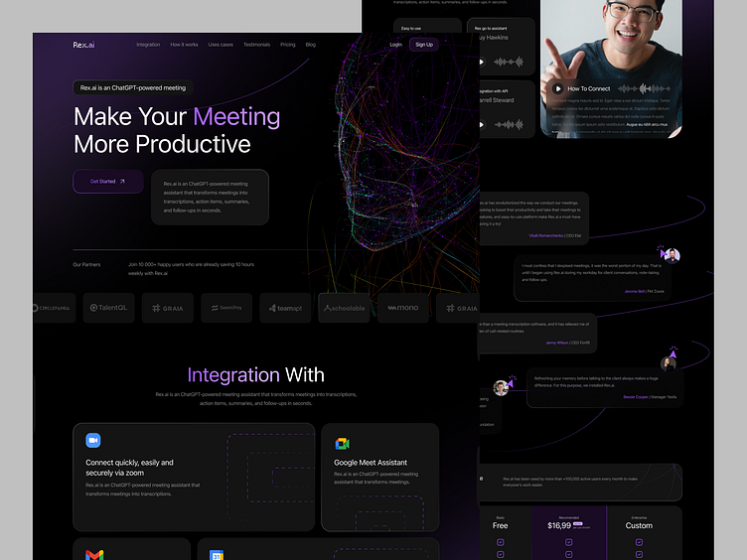Select Uses cases in the navigation
Viewport: 747px width, 560px height.
pyautogui.click(x=221, y=45)
